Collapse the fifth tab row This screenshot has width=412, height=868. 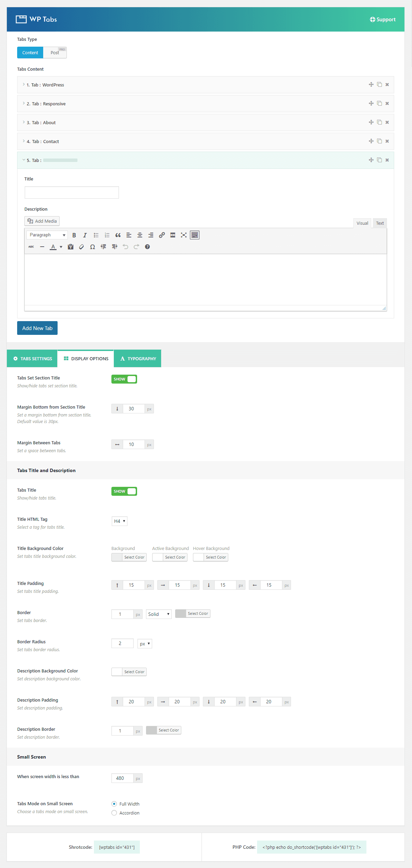click(x=206, y=160)
